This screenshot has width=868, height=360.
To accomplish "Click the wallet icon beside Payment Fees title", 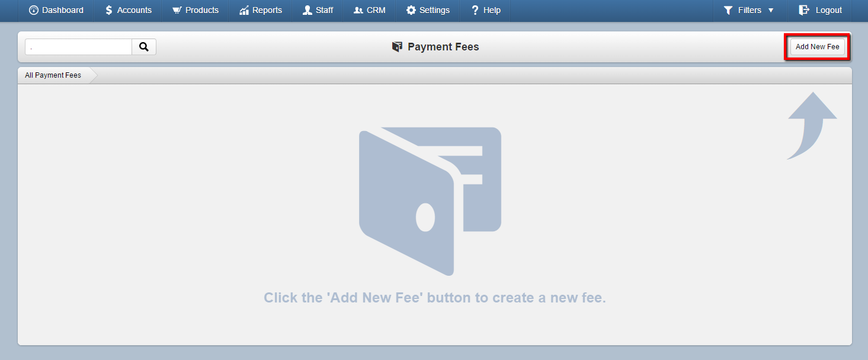I will point(398,47).
